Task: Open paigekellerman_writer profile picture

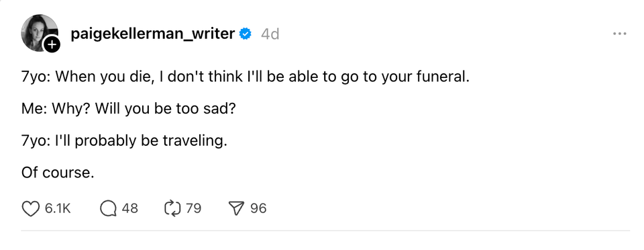Action: pos(40,33)
